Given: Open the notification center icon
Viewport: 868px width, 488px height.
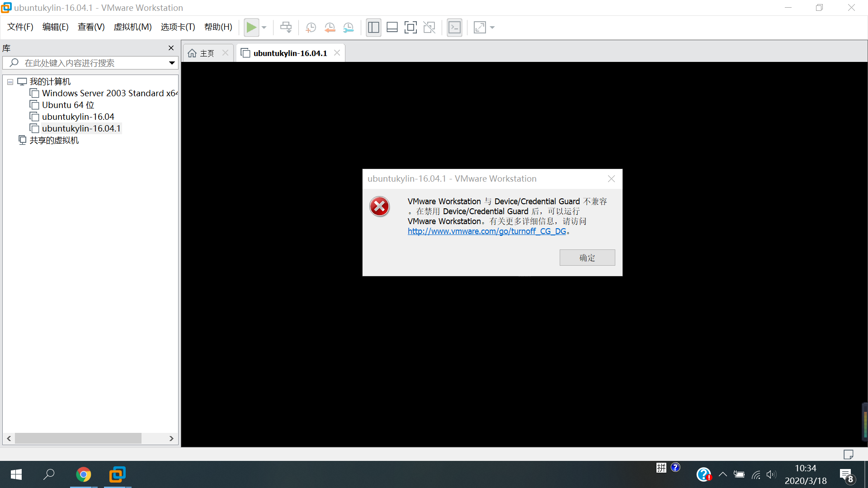Looking at the screenshot, I should (847, 475).
